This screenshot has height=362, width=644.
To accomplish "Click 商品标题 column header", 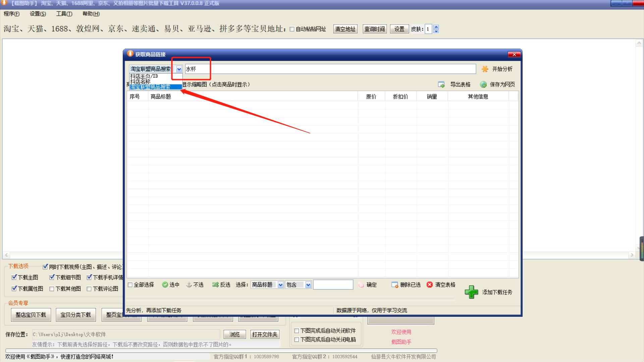I will [253, 97].
